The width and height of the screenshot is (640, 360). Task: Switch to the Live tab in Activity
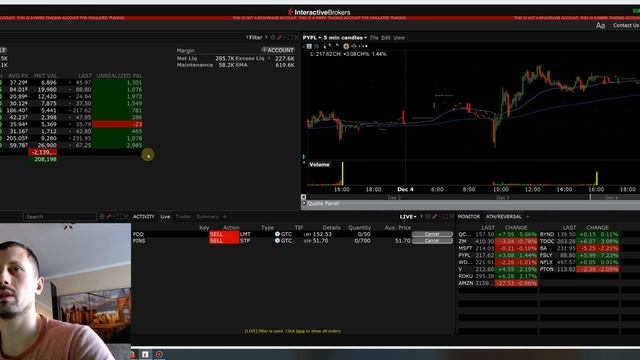[x=165, y=217]
